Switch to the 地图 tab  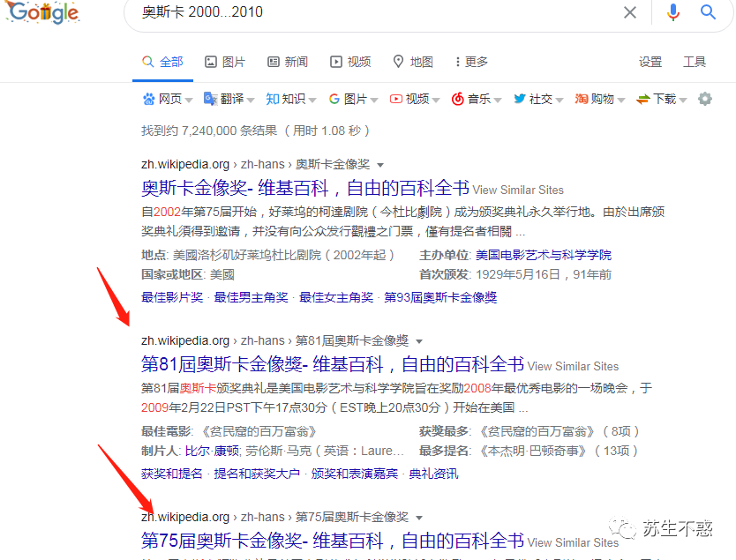click(413, 62)
